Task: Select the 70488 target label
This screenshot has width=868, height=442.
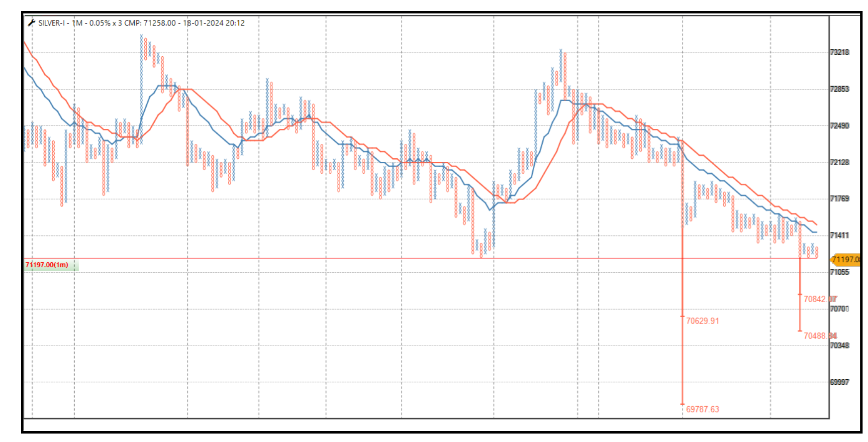Action: (x=820, y=336)
